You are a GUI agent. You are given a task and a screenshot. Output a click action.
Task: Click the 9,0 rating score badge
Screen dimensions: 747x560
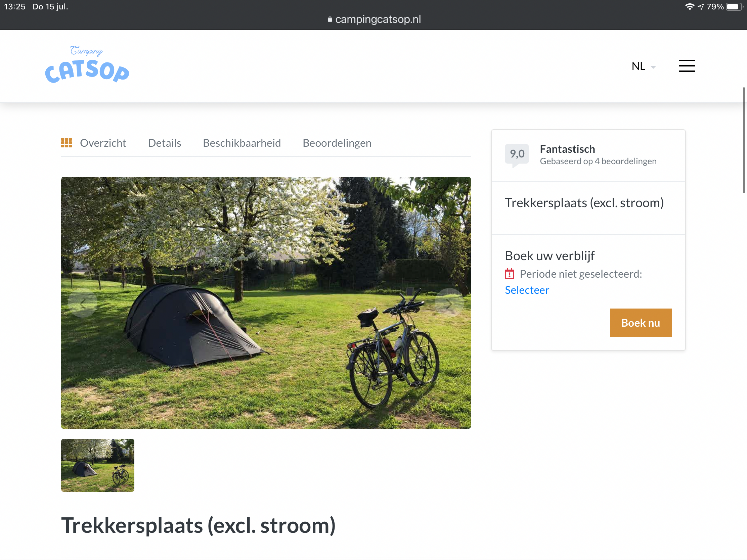click(517, 154)
